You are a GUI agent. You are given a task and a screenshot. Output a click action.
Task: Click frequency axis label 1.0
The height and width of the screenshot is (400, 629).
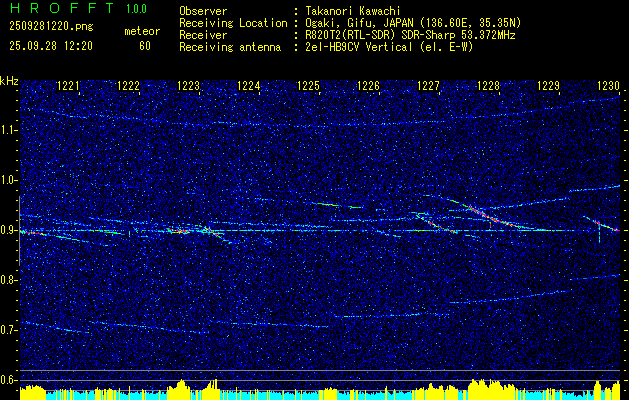click(x=9, y=180)
